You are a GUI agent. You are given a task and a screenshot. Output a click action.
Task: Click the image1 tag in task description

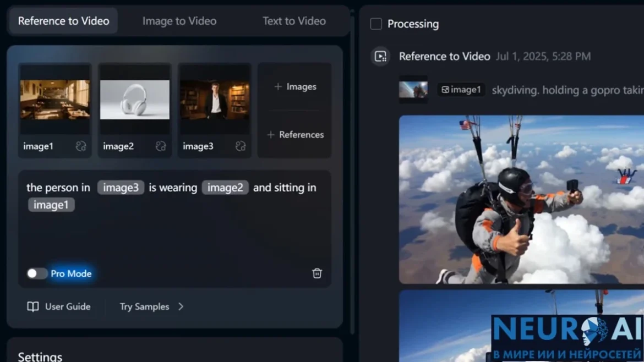click(x=461, y=90)
